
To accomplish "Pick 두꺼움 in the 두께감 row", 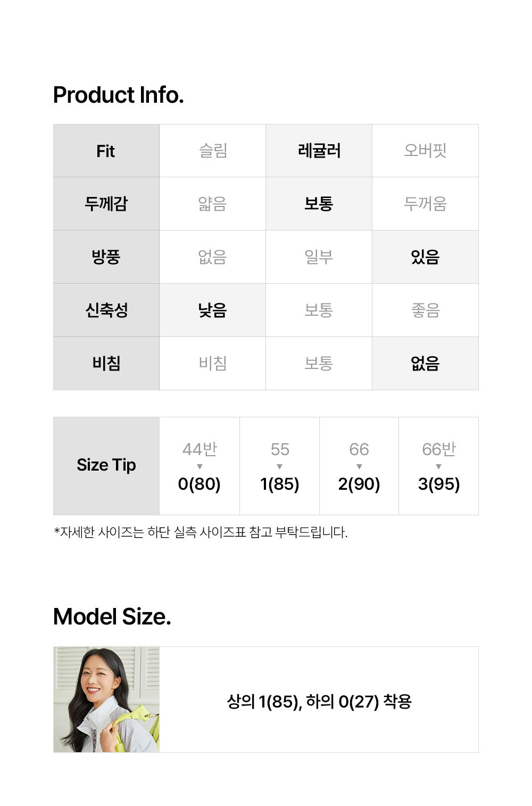I will click(425, 204).
